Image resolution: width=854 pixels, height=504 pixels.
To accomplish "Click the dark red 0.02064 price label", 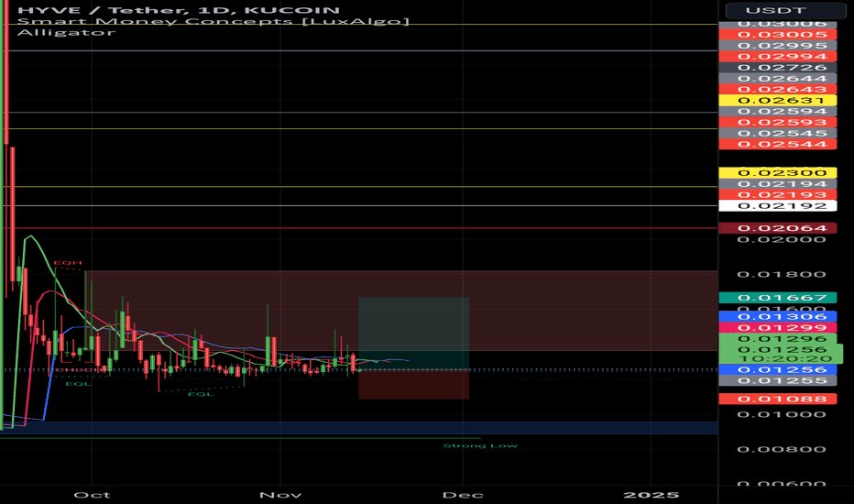I will click(778, 228).
